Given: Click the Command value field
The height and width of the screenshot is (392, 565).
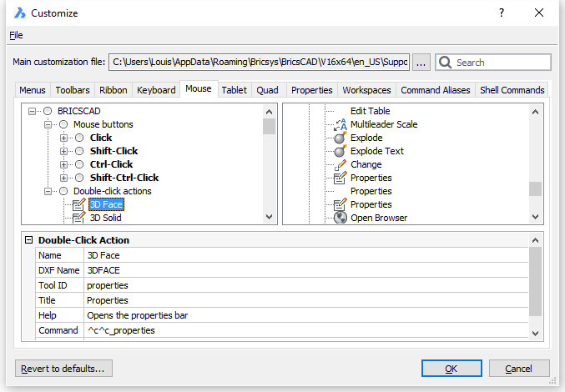Looking at the screenshot, I should tap(306, 330).
